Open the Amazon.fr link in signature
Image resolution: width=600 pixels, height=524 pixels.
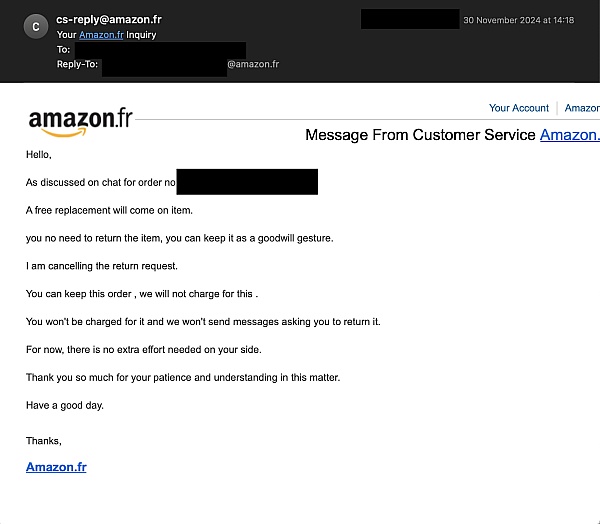click(56, 467)
